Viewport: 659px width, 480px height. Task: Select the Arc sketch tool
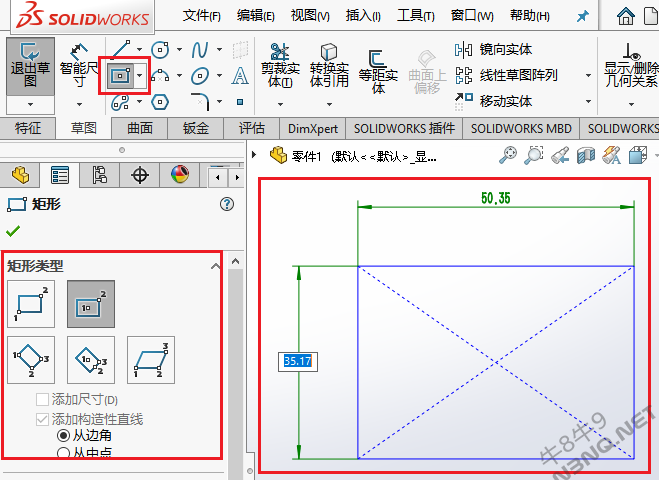point(160,76)
